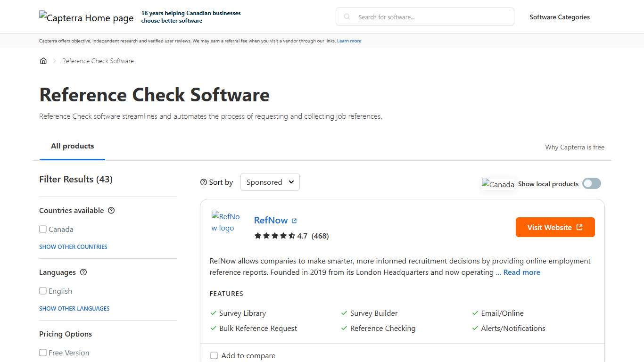The image size is (644, 362).
Task: Expand SHOW OTHER LANGUAGES list
Action: point(74,308)
